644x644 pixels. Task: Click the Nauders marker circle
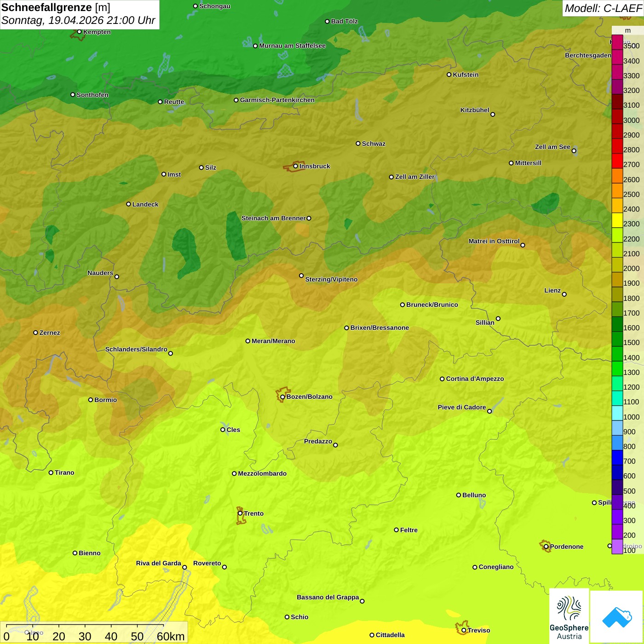point(117,276)
